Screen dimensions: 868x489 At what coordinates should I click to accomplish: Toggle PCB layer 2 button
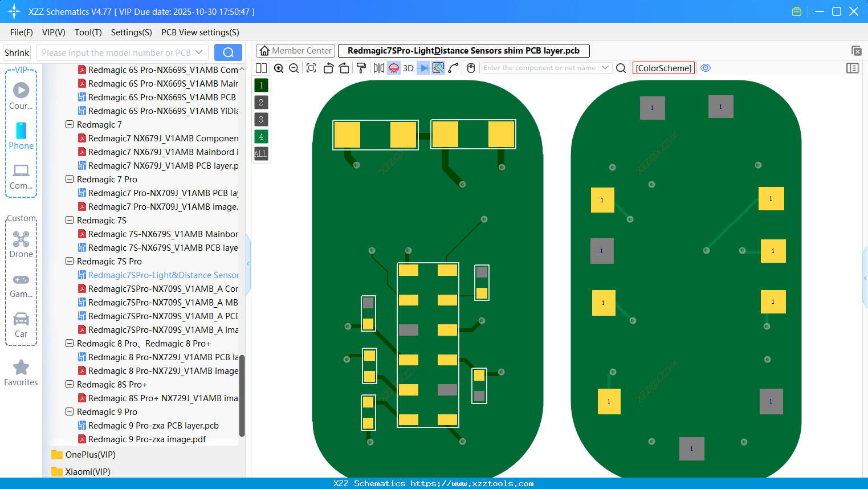[x=260, y=102]
